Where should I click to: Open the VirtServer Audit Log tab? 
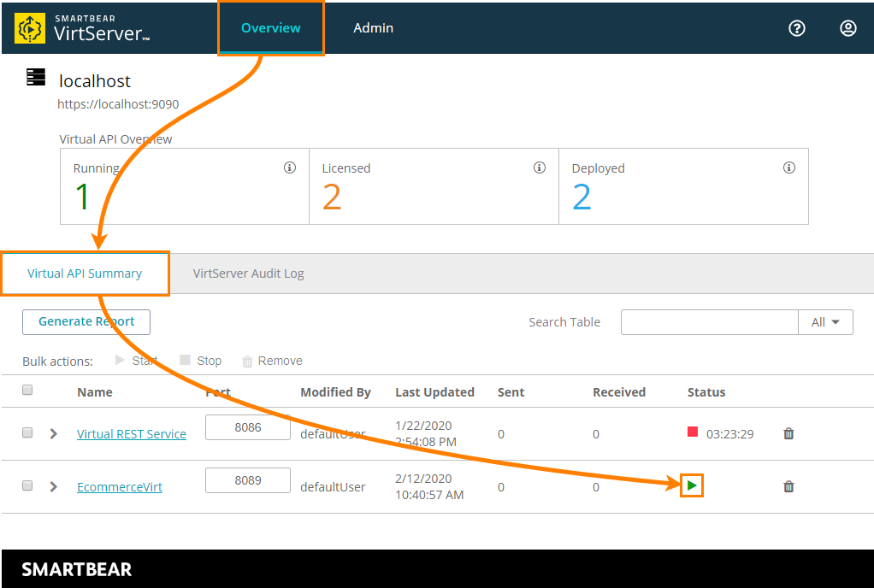(249, 273)
